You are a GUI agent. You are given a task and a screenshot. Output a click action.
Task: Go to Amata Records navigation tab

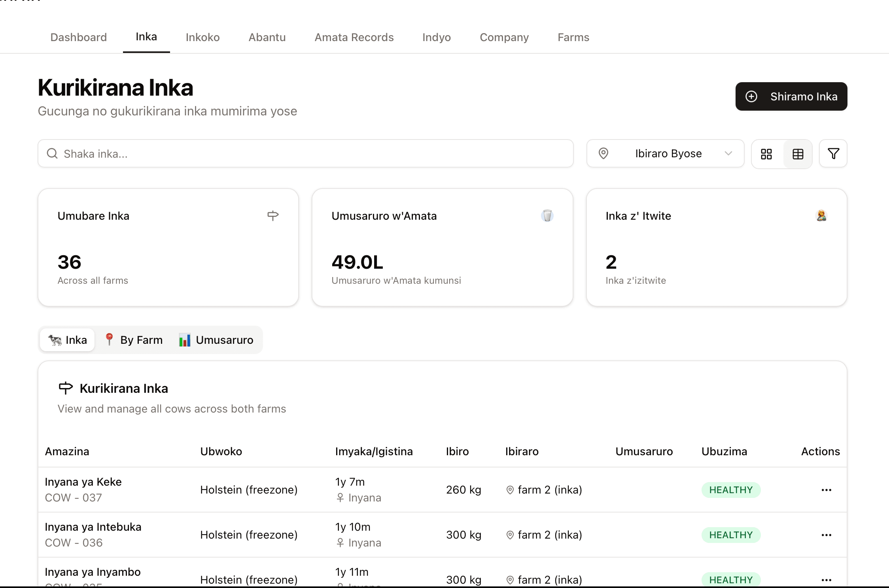point(354,37)
